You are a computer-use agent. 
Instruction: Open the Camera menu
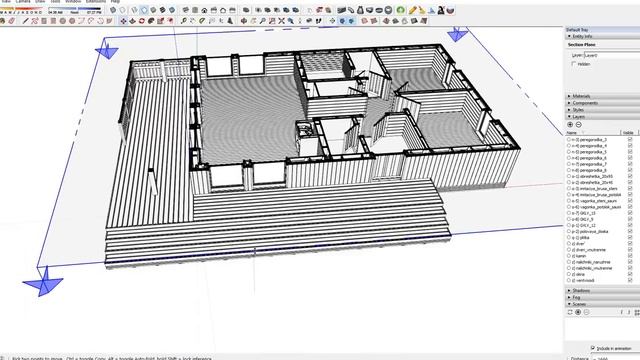[x=23, y=2]
